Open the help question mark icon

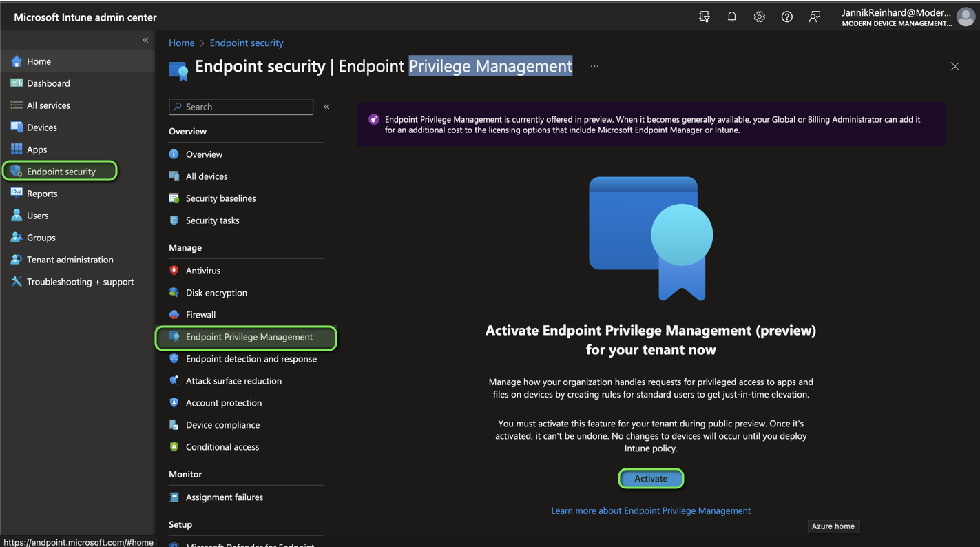click(786, 17)
